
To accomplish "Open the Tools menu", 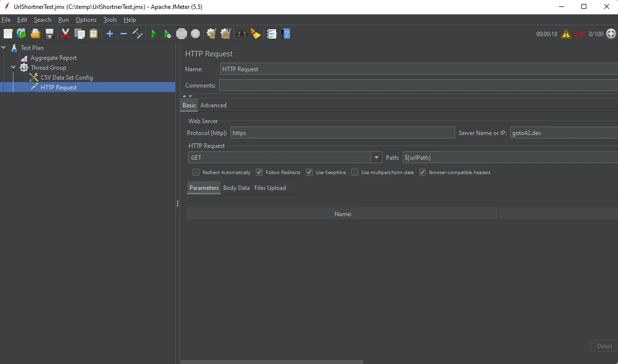I will pyautogui.click(x=110, y=20).
